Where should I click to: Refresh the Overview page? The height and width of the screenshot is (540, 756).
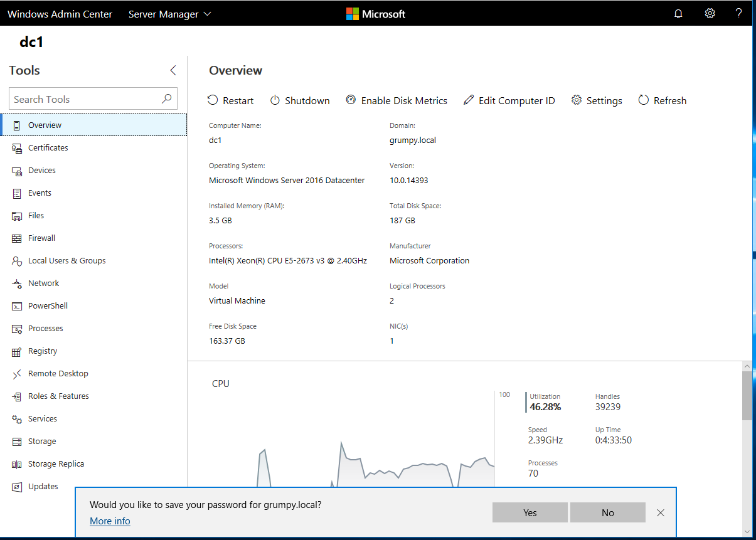click(663, 100)
